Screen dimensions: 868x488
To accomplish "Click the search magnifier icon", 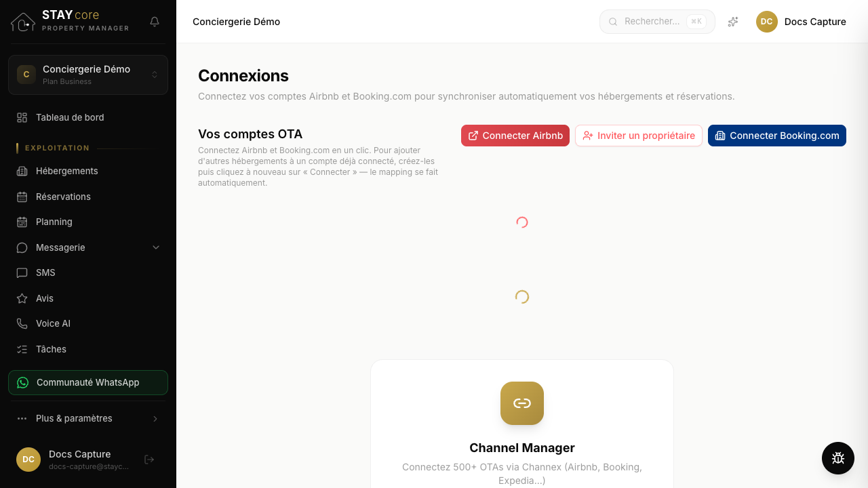I will click(x=613, y=22).
